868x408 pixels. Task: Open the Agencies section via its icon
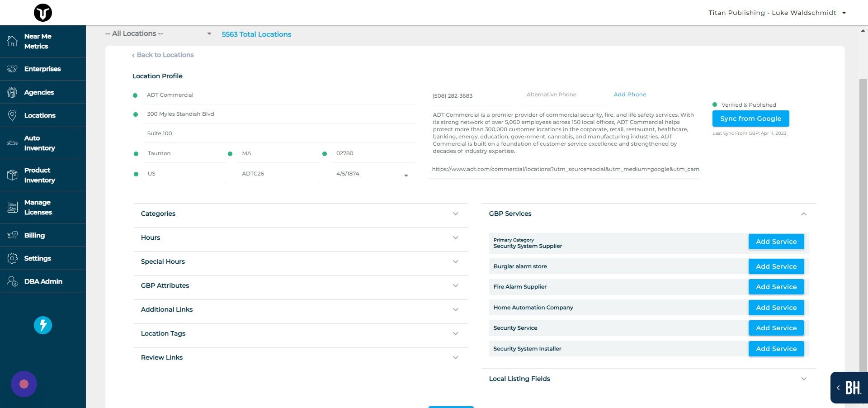point(12,92)
